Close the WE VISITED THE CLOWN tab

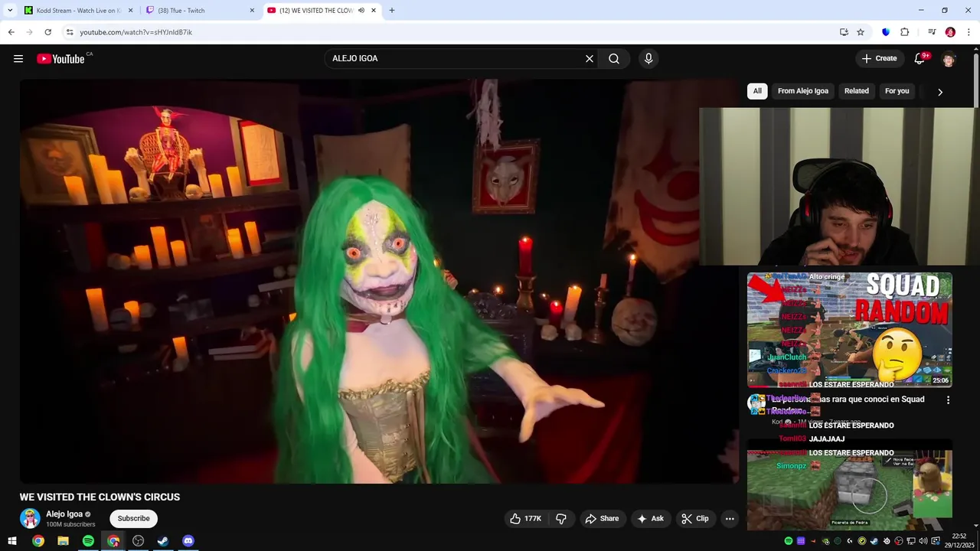(374, 11)
